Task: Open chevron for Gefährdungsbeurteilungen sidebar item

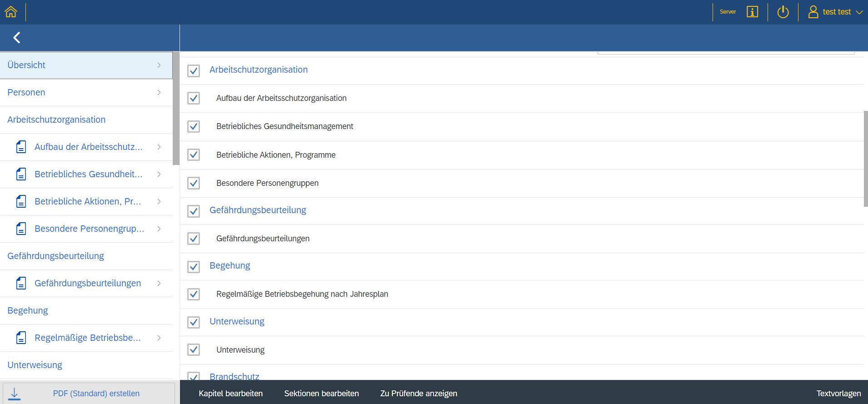Action: point(159,283)
